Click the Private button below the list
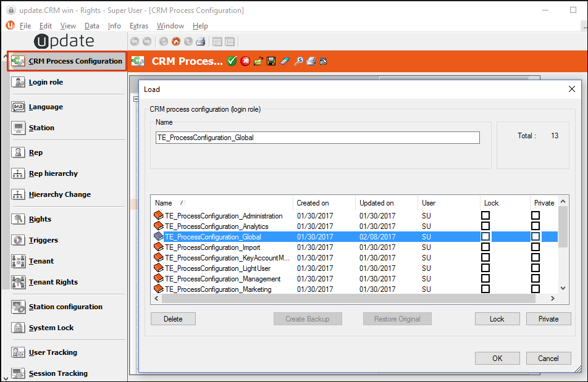Image resolution: width=588 pixels, height=382 pixels. click(548, 319)
